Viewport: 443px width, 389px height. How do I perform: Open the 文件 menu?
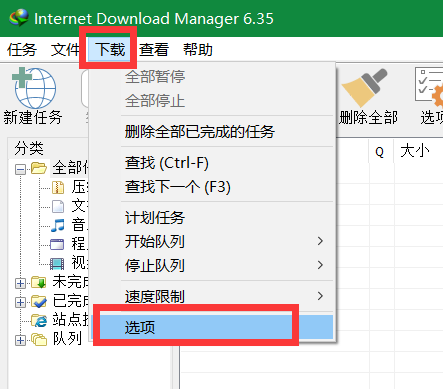tap(65, 50)
